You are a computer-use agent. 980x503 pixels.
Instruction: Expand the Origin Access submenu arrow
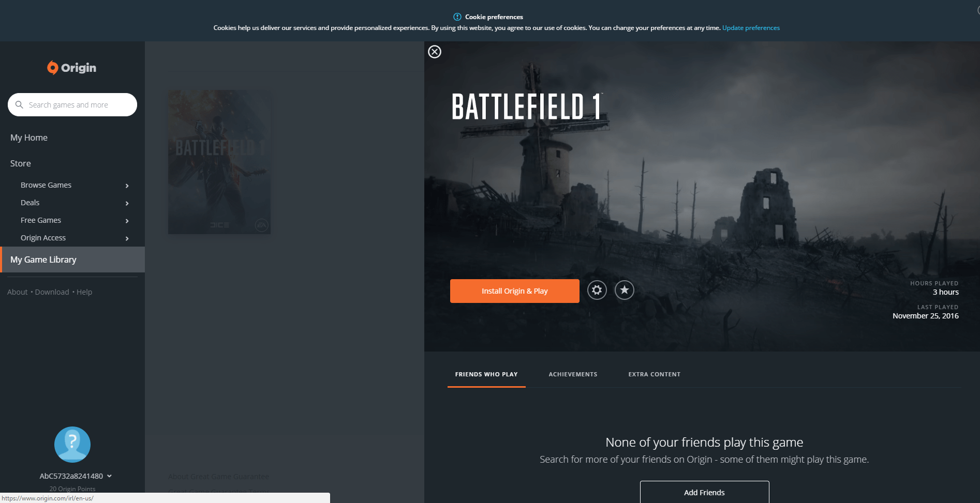coord(127,238)
